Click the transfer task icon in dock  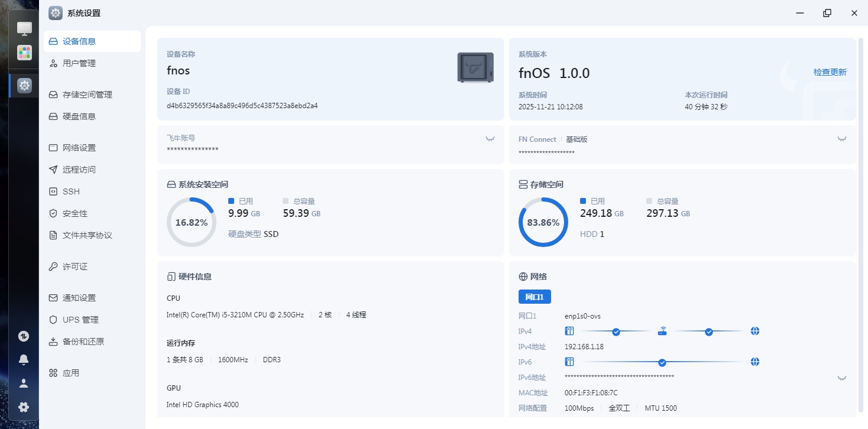(24, 336)
